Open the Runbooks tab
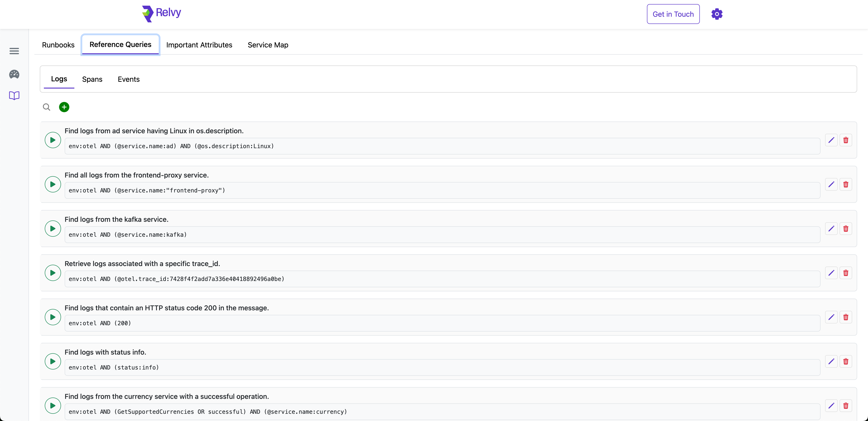The height and width of the screenshot is (421, 868). 58,45
